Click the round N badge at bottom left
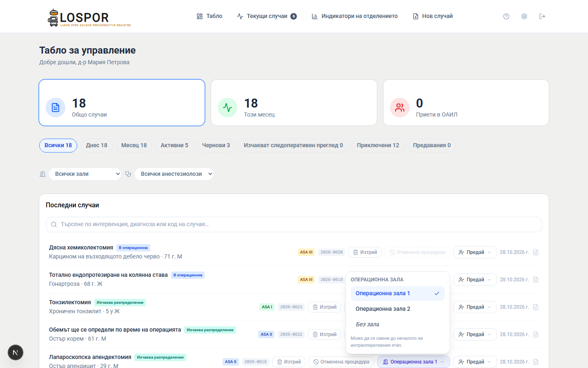The height and width of the screenshot is (368, 588). [x=16, y=352]
